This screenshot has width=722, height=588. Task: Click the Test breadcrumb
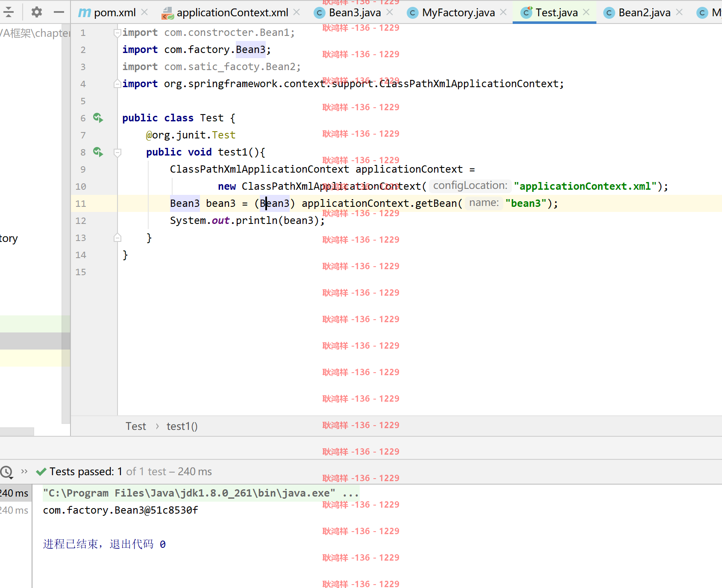click(136, 426)
